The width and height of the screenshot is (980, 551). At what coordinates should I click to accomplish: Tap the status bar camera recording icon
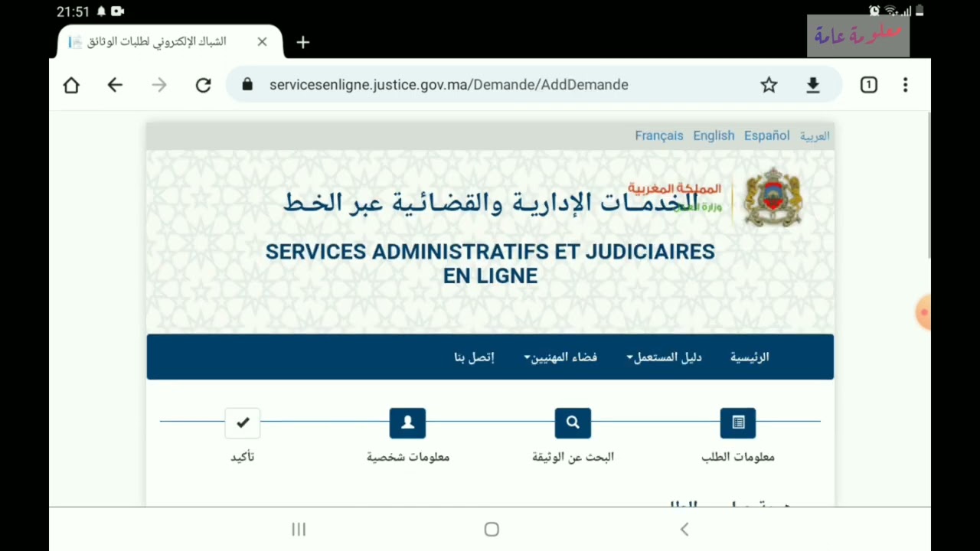coord(117,11)
